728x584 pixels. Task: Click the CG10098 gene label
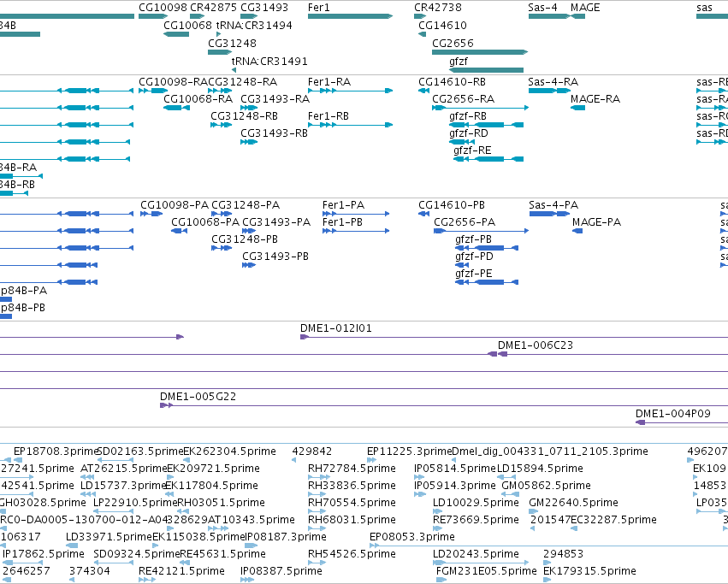coord(163,8)
